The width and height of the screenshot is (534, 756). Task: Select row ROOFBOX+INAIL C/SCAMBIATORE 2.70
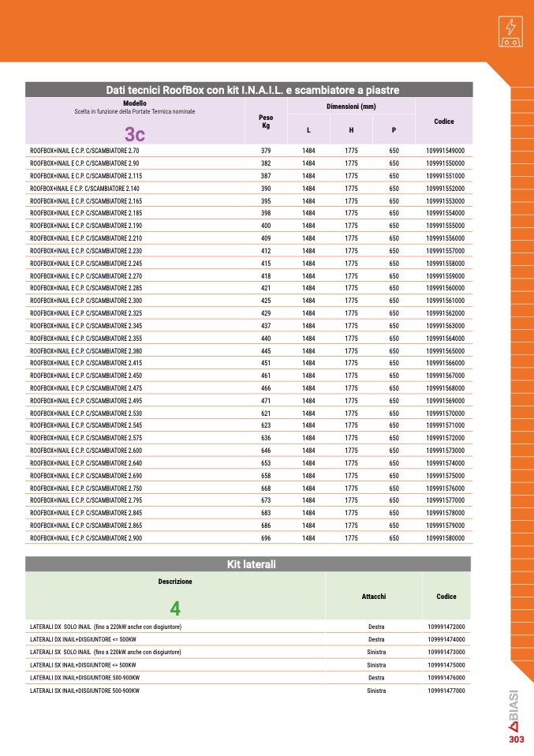coord(248,151)
